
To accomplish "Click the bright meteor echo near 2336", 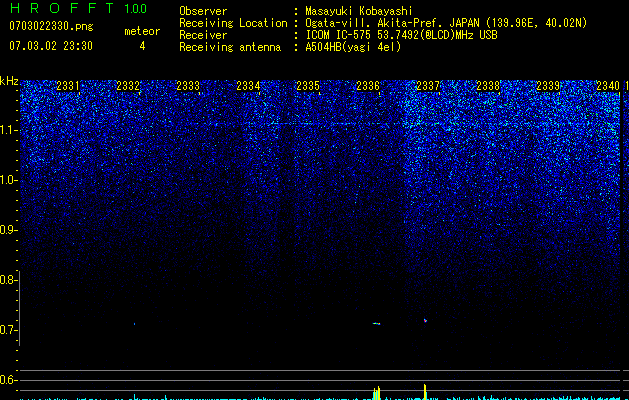I will 376,323.
